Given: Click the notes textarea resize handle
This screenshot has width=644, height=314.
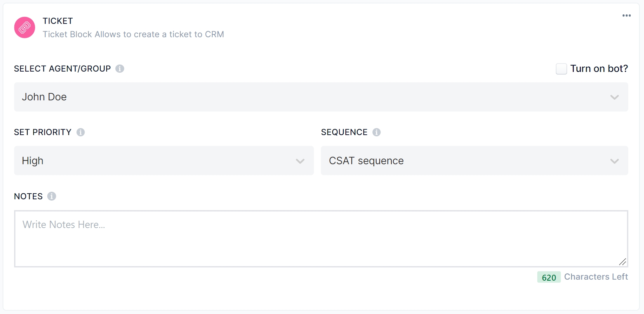Looking at the screenshot, I should 623,262.
